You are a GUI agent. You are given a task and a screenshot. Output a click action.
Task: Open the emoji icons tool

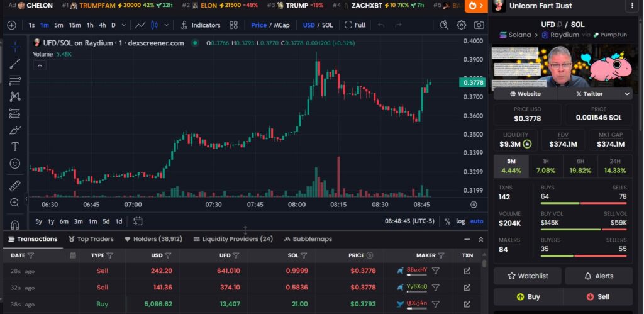15,164
